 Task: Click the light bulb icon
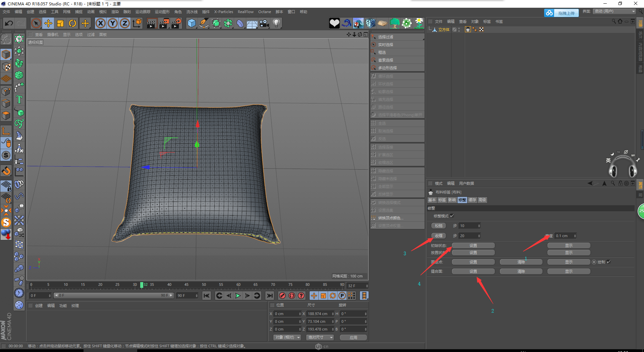(276, 23)
